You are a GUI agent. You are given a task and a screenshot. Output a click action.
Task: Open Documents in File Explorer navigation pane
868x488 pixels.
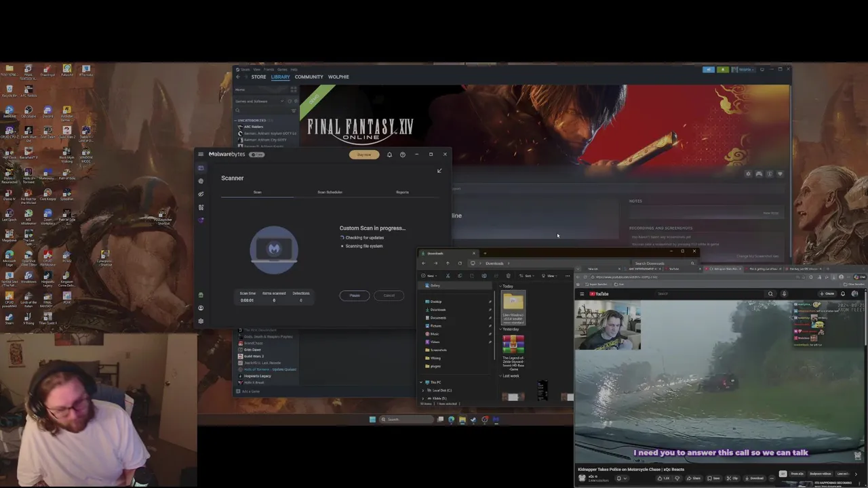coord(437,318)
